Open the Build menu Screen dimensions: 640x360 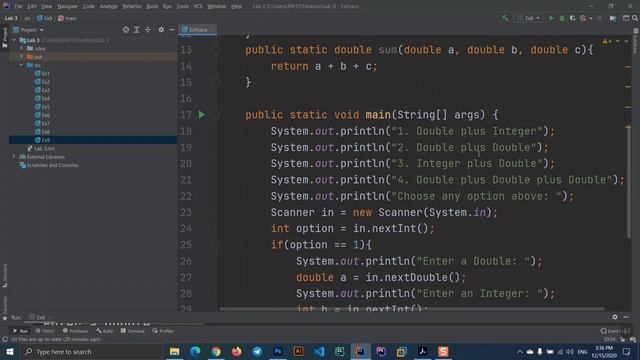click(152, 6)
